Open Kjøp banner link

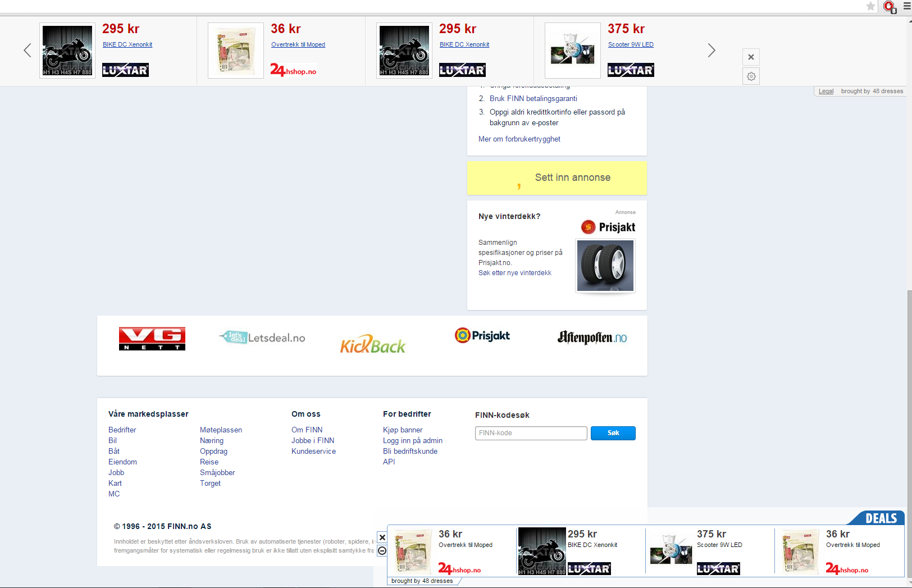pos(403,430)
